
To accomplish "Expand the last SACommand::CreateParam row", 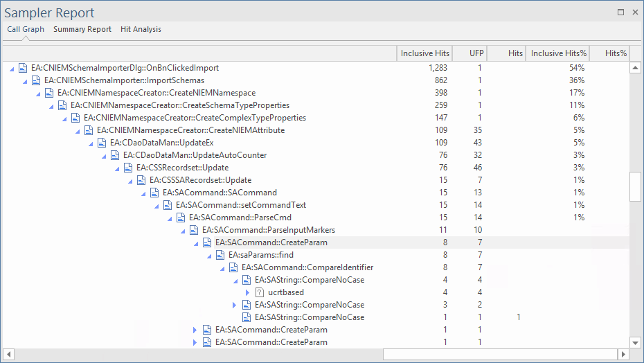I will pos(195,342).
